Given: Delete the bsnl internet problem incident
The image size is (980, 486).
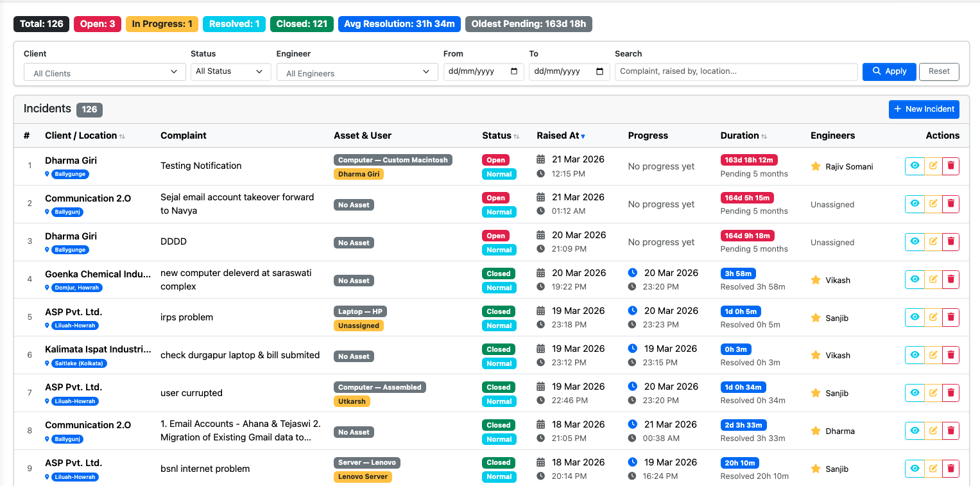Looking at the screenshot, I should (951, 469).
